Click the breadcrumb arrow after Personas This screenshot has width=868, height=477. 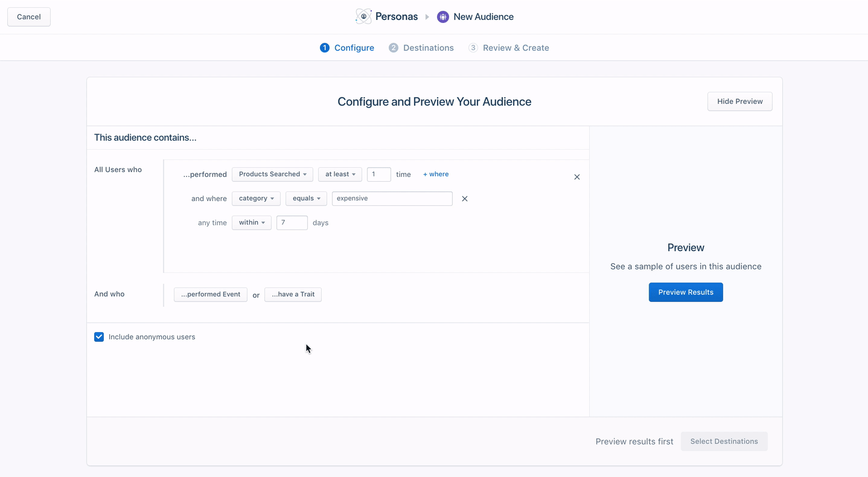tap(427, 17)
